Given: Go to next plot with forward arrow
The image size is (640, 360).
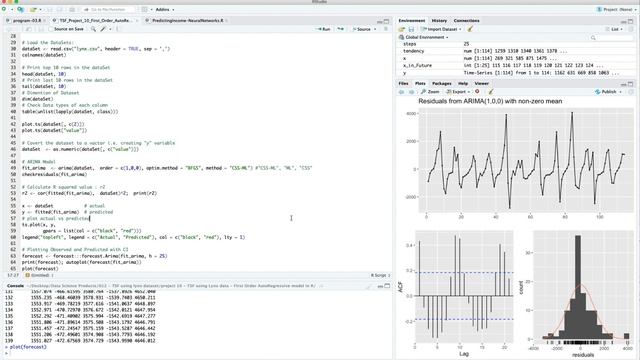Looking at the screenshot, I should tap(411, 92).
